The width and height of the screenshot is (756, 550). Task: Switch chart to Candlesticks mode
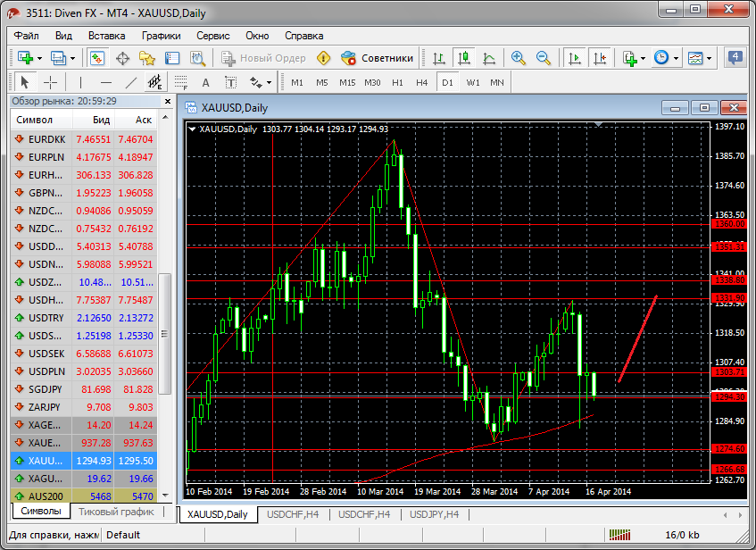pos(464,58)
